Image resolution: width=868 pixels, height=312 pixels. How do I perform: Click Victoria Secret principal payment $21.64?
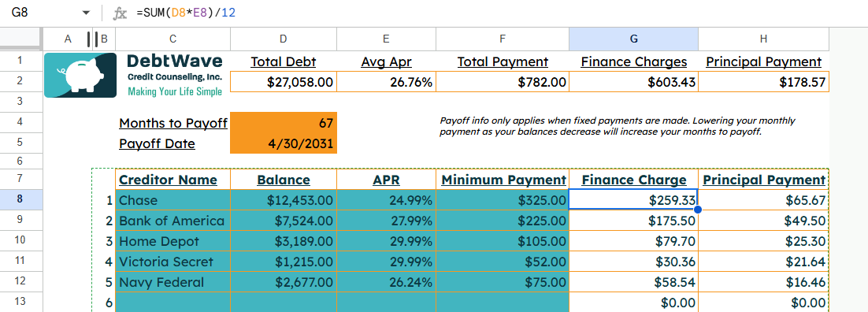[x=763, y=262]
